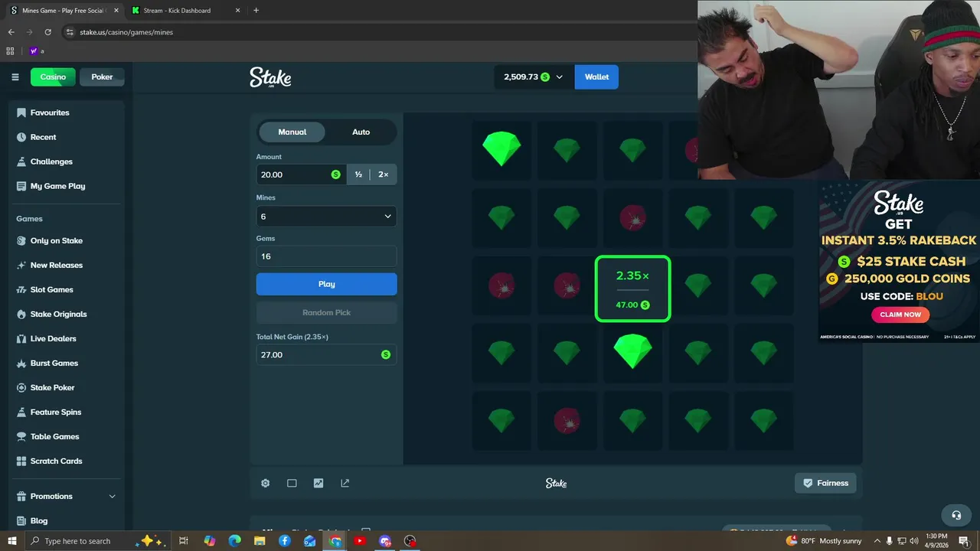Click the Stake Poker icon

(21, 387)
